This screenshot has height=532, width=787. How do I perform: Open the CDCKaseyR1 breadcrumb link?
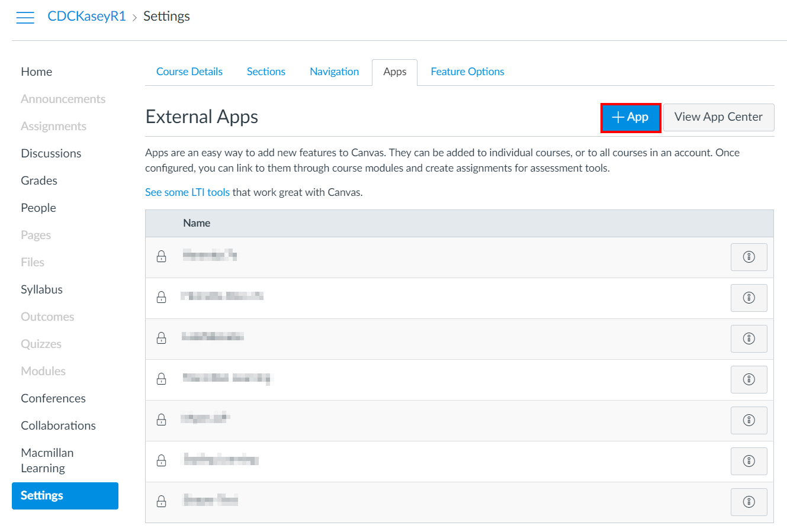[86, 16]
